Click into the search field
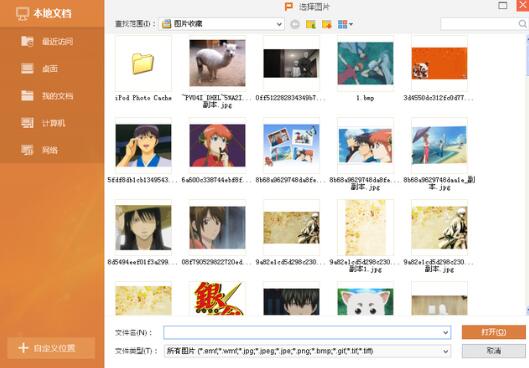This screenshot has height=368, width=529. click(479, 24)
